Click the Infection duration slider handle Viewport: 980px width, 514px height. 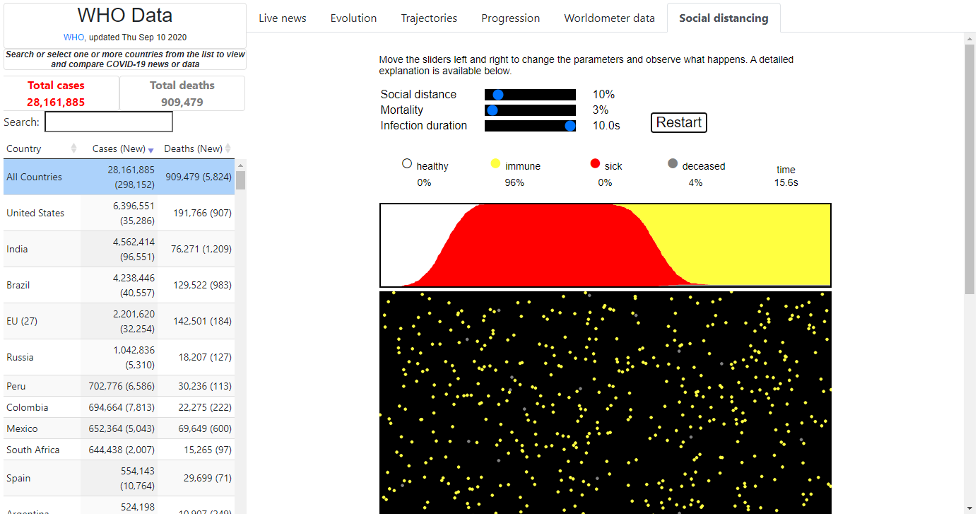pyautogui.click(x=570, y=126)
